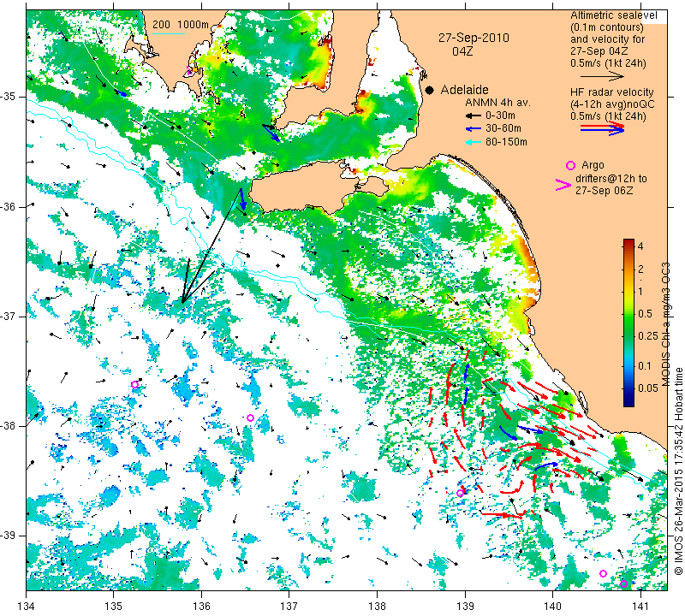
Task: Click the 'ANMN 4h av.' legend heading
Action: click(x=497, y=103)
